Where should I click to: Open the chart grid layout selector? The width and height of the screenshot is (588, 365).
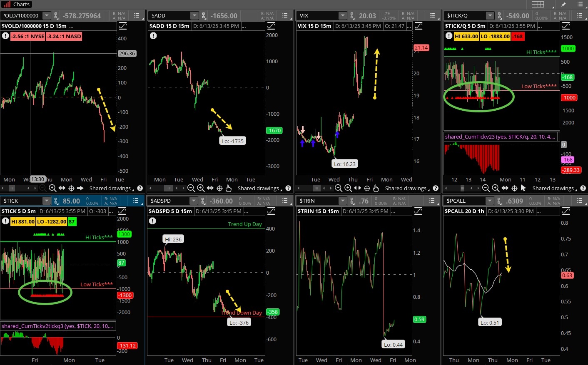tap(538, 5)
